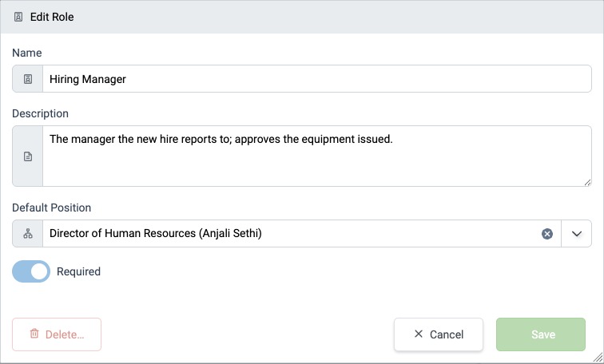Click the badge icon in the Name field
The image size is (604, 364).
tap(28, 79)
